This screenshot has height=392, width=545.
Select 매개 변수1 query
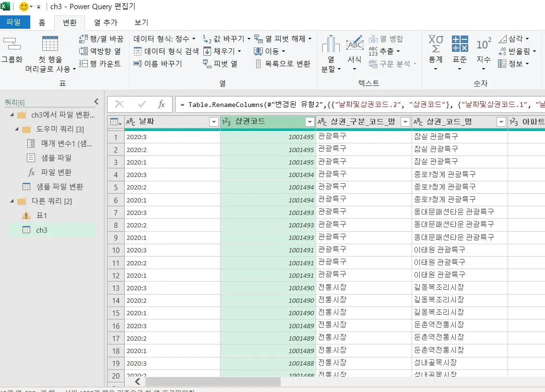(x=60, y=143)
